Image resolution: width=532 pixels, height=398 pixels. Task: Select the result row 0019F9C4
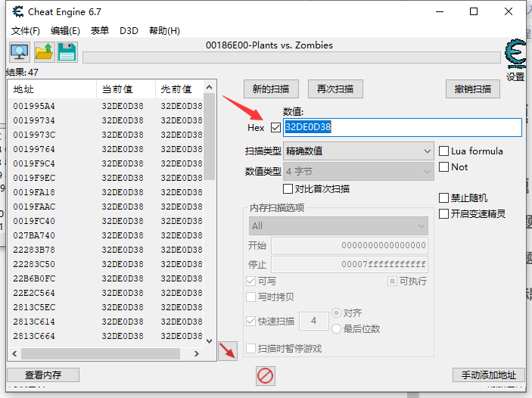106,163
